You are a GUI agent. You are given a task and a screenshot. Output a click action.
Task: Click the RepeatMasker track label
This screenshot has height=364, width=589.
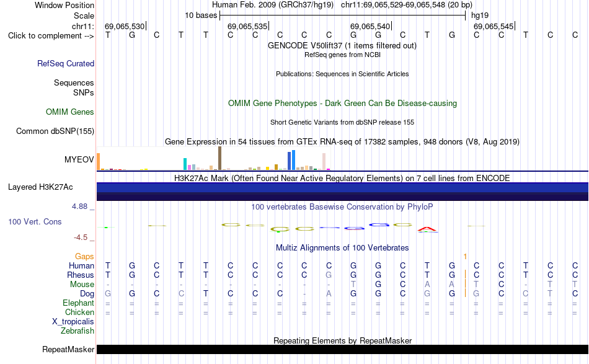(x=68, y=349)
